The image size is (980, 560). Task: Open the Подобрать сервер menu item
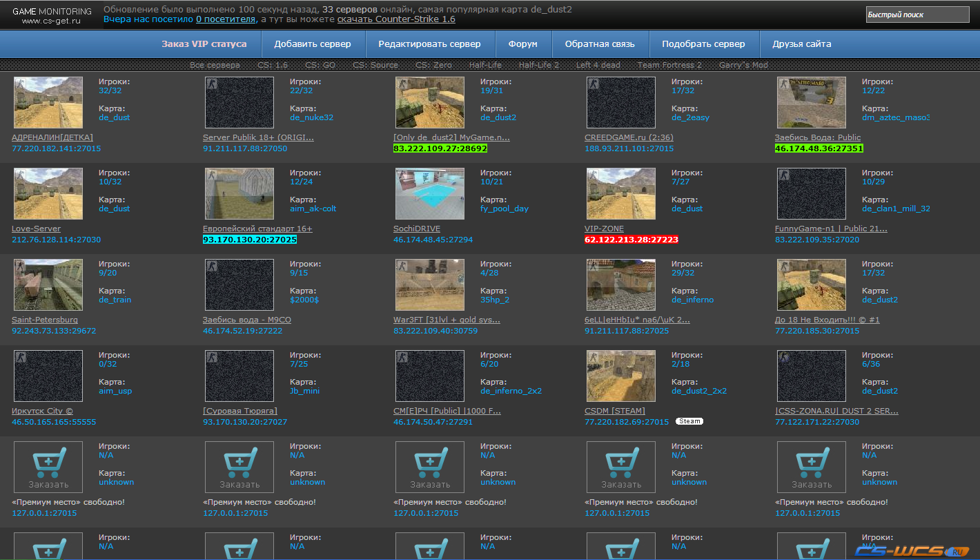(x=703, y=44)
